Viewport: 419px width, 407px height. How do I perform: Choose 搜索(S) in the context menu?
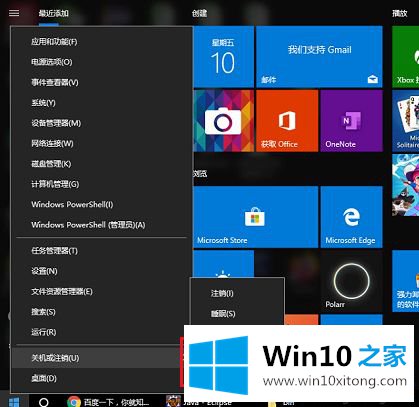pos(101,312)
